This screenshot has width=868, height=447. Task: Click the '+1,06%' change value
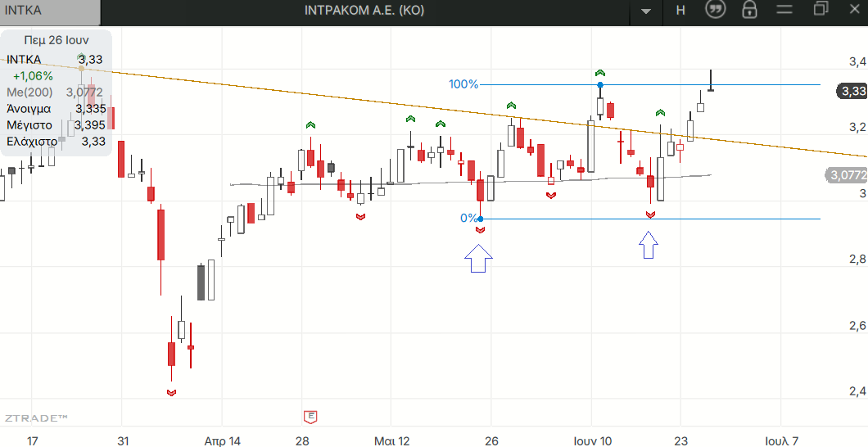tap(33, 76)
